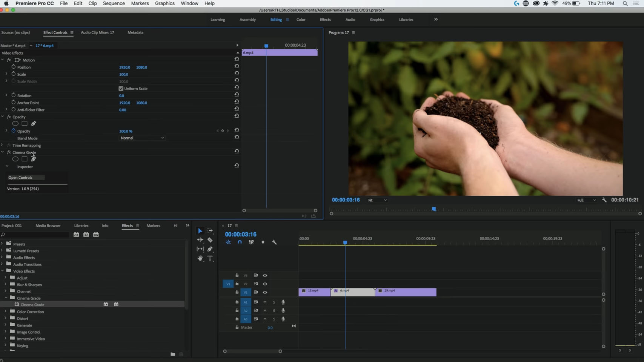Toggle lock on track V2

[237, 284]
